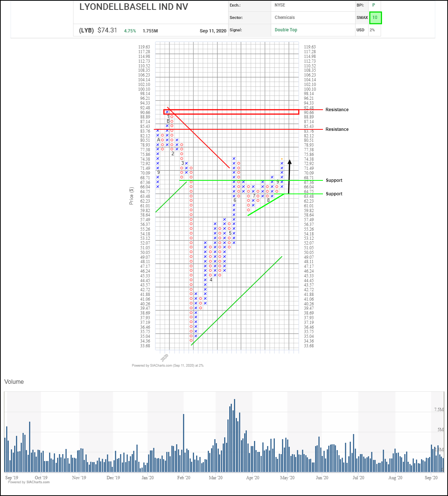Click the Volume section heading
The image size is (448, 496).
click(14, 382)
